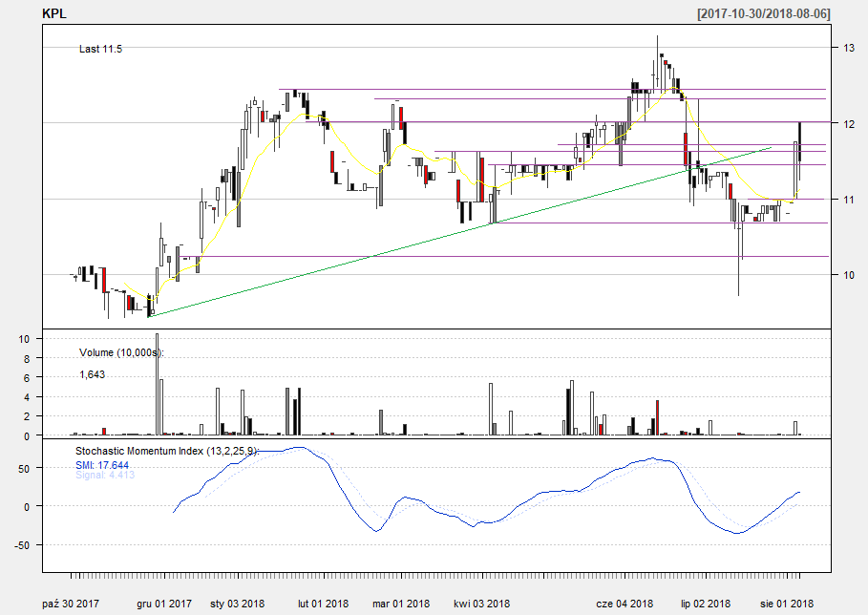Click the 'Signal: 4.413' reading
The height and width of the screenshot is (615, 868).
(105, 475)
